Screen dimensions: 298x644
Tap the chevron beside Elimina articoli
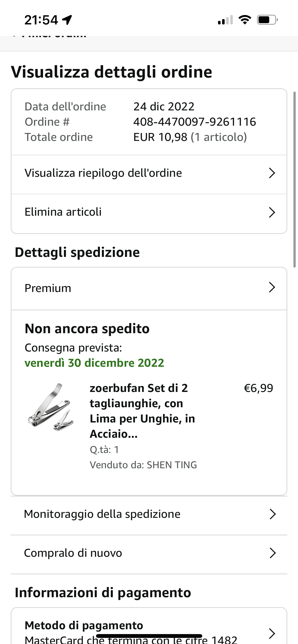click(272, 212)
